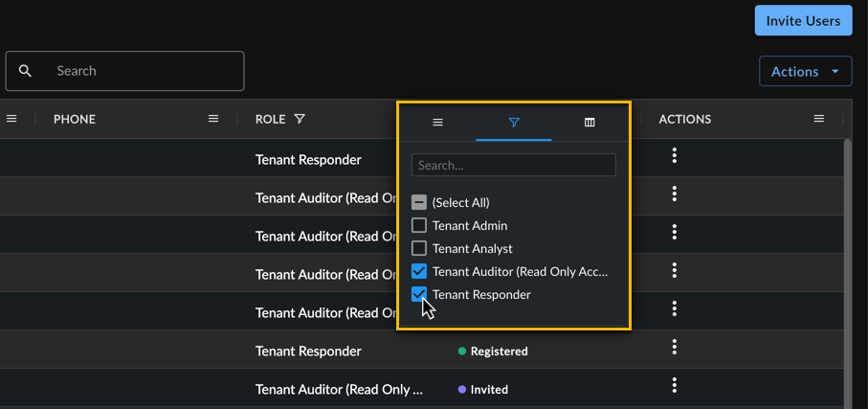Screen dimensions: 868x409
Task: Uncheck Tenant Auditor (Read Only Access) filter
Action: point(419,272)
